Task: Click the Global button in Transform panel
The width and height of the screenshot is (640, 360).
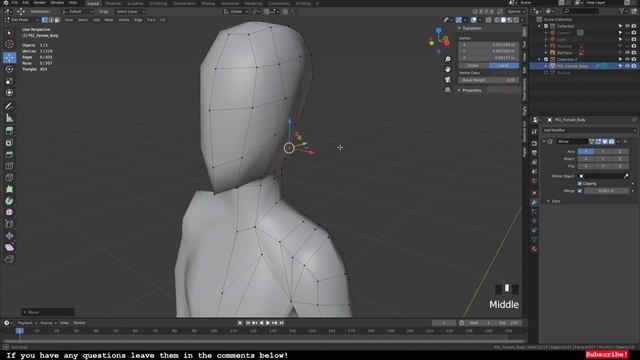Action: coord(473,65)
